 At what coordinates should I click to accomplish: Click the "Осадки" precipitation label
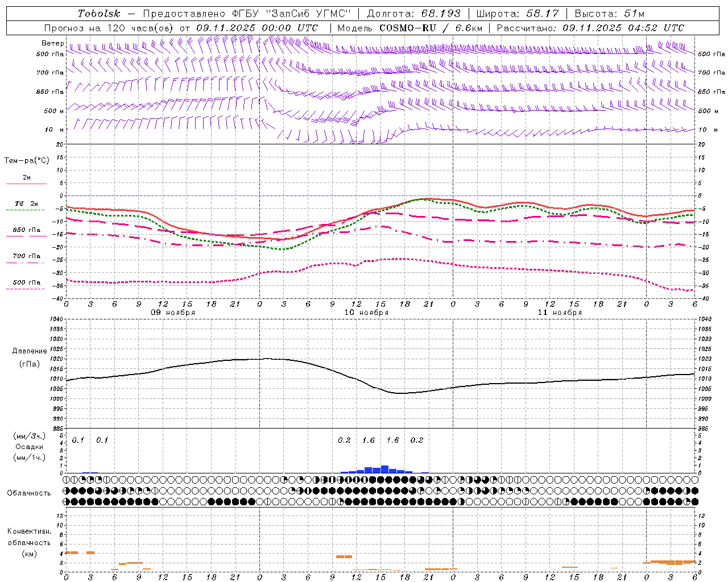click(29, 447)
